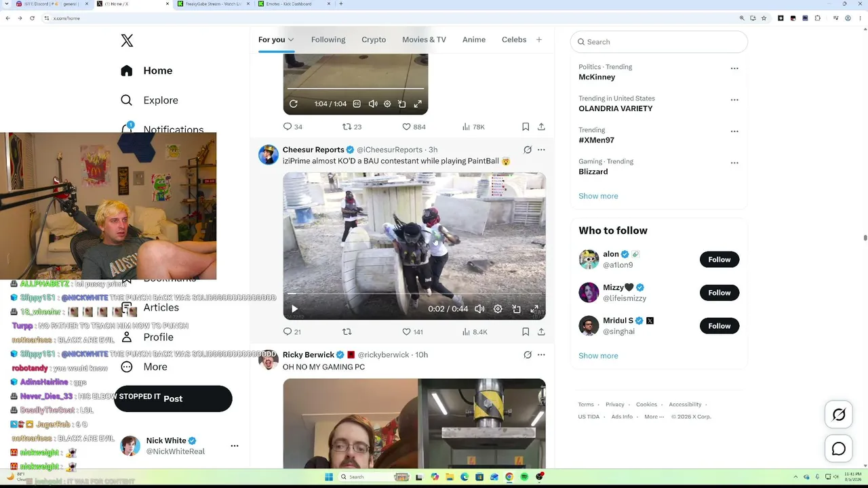Viewport: 868px width, 488px height.
Task: Reply to the post with 34 comments
Action: pyautogui.click(x=293, y=127)
